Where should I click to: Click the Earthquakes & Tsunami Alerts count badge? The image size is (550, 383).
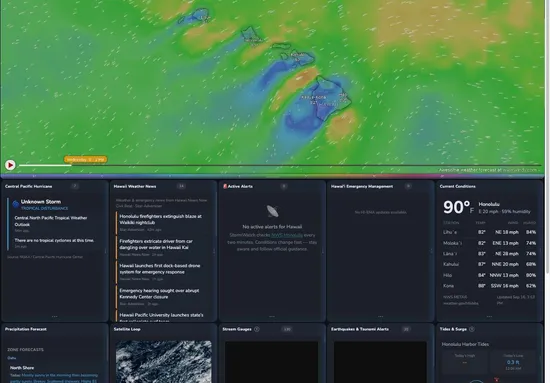click(x=406, y=329)
